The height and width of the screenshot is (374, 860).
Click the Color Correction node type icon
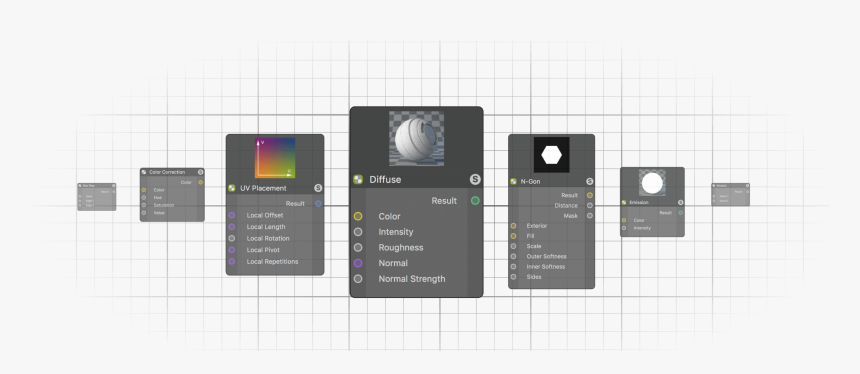pyautogui.click(x=144, y=172)
